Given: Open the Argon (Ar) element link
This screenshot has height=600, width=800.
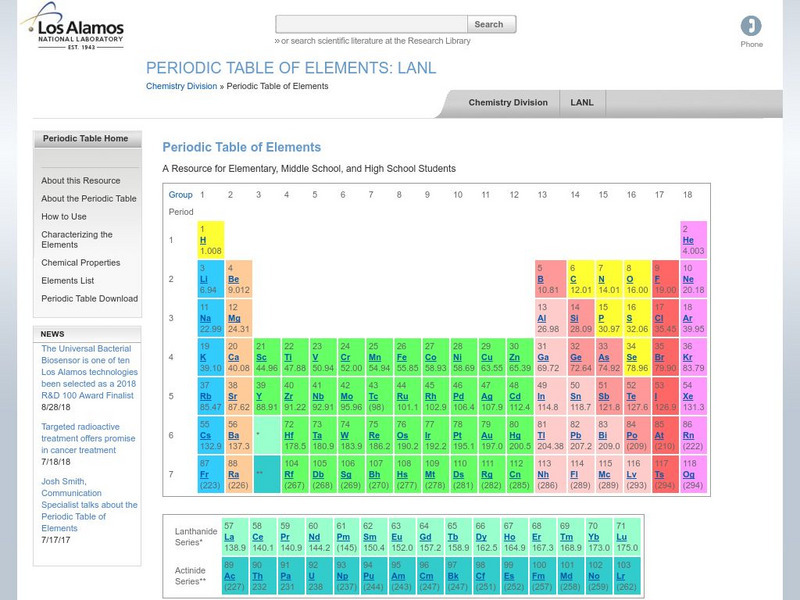Looking at the screenshot, I should [x=687, y=318].
